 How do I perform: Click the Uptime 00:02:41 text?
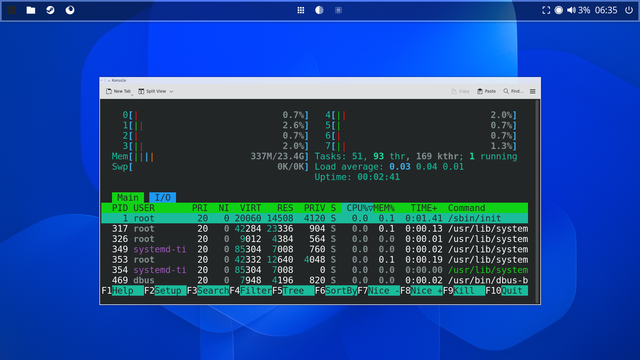[357, 177]
